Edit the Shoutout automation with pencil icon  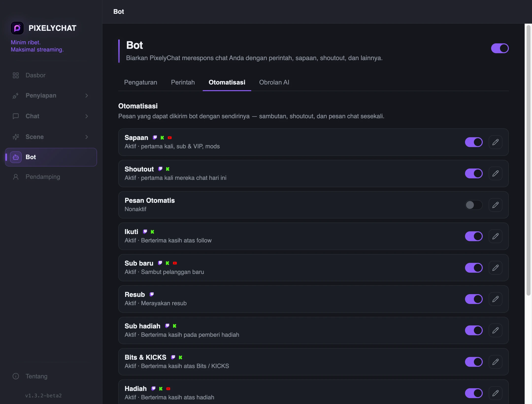point(496,173)
